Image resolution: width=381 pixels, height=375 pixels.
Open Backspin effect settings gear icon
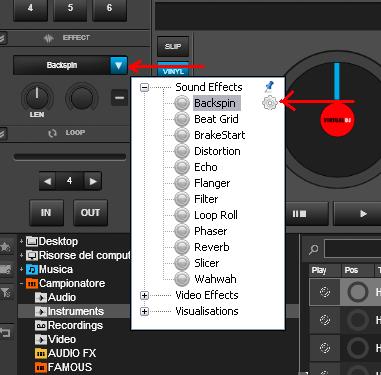270,103
